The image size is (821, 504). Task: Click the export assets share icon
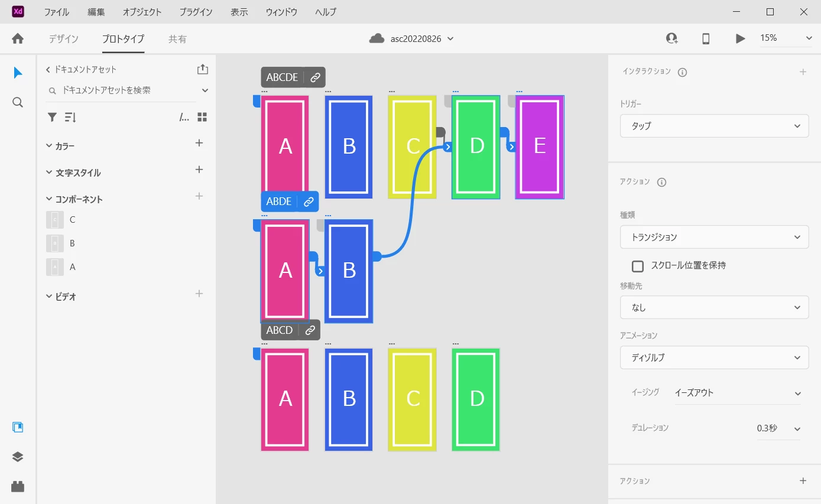click(x=203, y=69)
